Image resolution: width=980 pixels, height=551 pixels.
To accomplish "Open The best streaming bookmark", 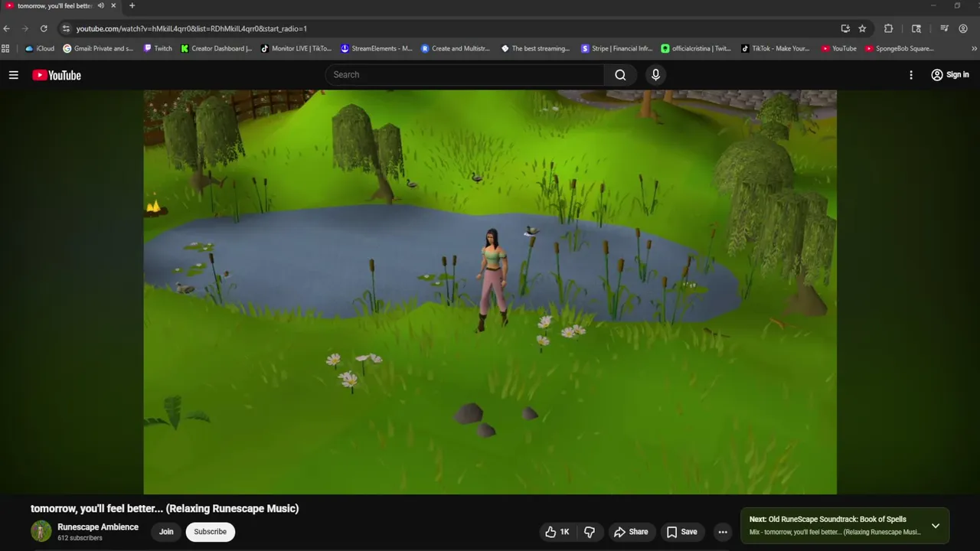I will pyautogui.click(x=536, y=48).
